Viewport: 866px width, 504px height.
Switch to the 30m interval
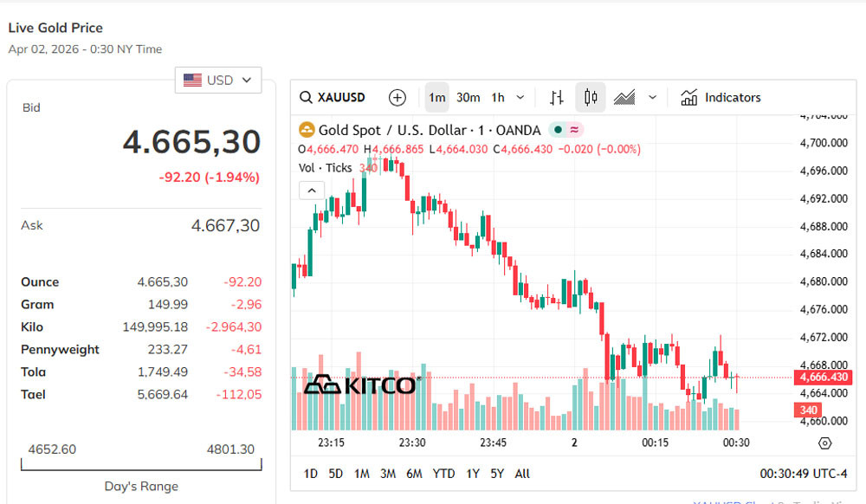pos(469,98)
